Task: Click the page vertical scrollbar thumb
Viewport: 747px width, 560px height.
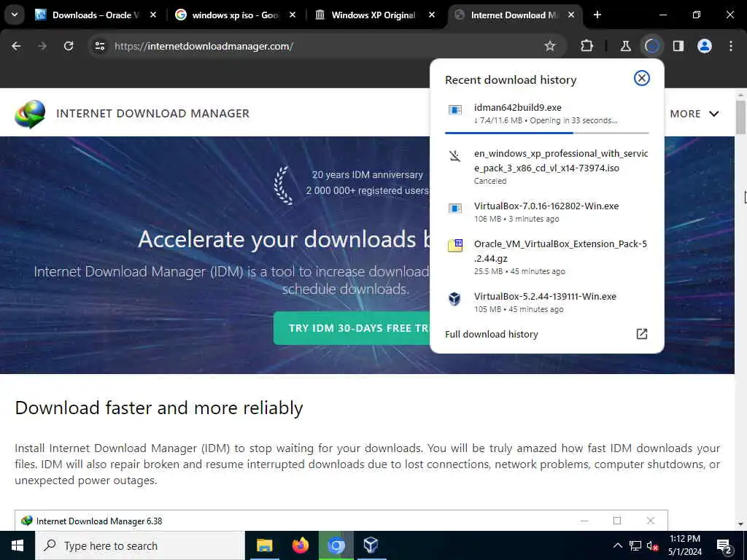Action: click(740, 117)
